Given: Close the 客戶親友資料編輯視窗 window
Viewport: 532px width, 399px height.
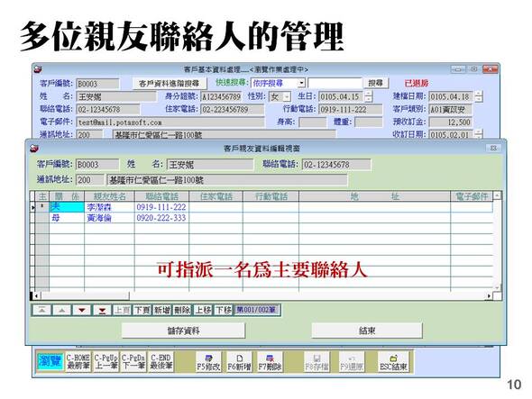Looking at the screenshot, I should (494, 148).
